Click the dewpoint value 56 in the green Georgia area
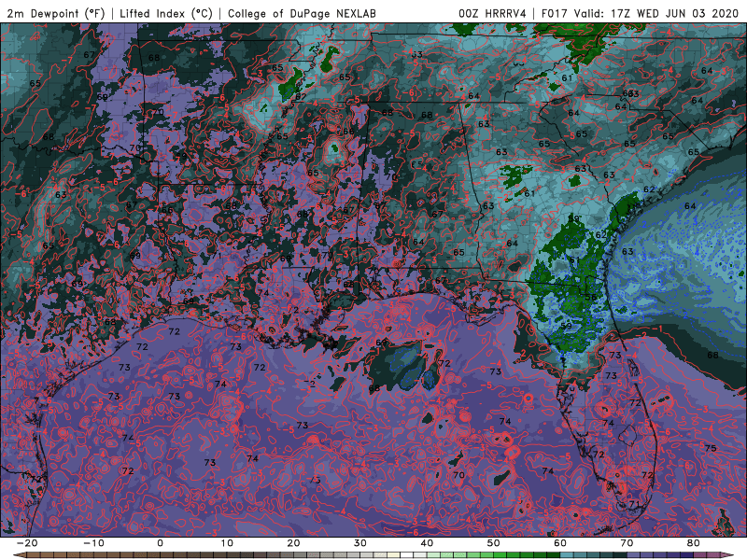This screenshot has height=560, width=747. pyautogui.click(x=591, y=297)
